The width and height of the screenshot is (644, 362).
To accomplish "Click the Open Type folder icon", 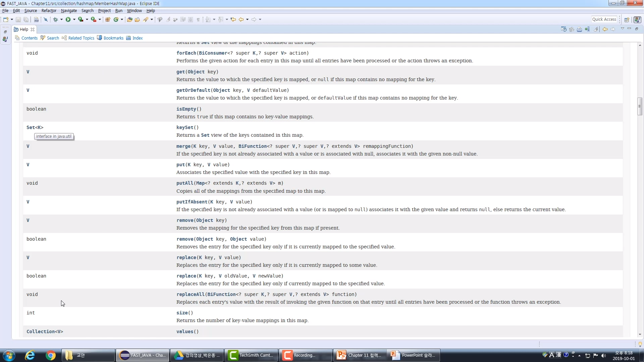I will click(x=129, y=19).
